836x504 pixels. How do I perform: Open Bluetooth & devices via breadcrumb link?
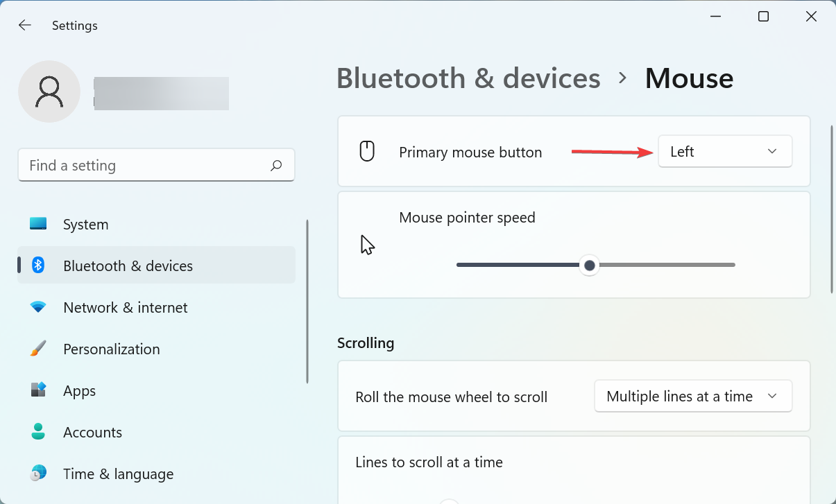[x=468, y=78]
